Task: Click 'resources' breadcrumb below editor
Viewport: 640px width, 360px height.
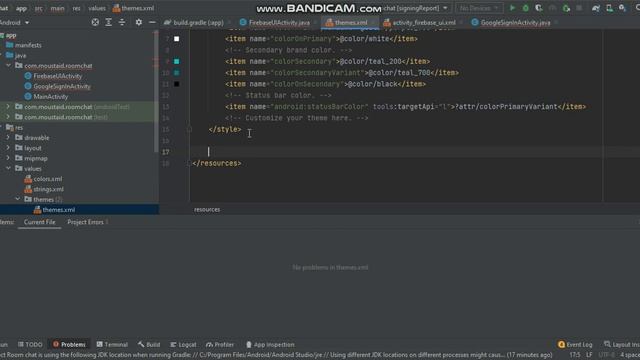Action: point(207,209)
